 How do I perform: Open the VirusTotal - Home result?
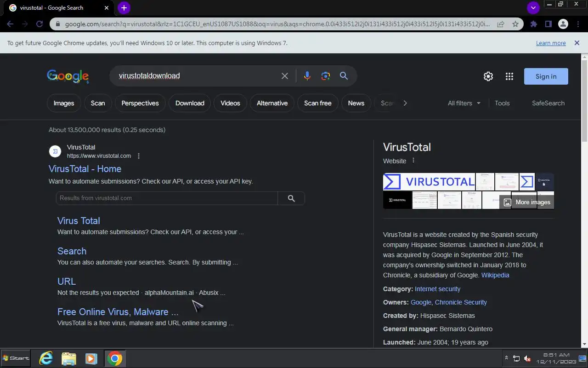[x=85, y=169]
